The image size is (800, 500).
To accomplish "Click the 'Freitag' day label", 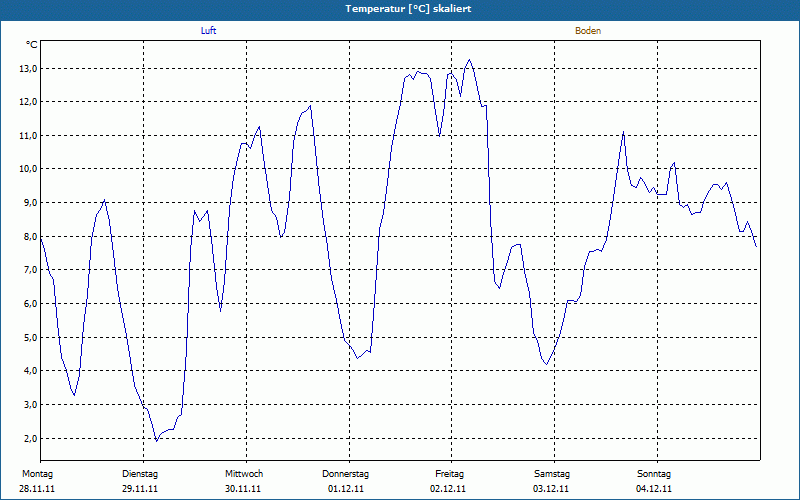I will [449, 474].
